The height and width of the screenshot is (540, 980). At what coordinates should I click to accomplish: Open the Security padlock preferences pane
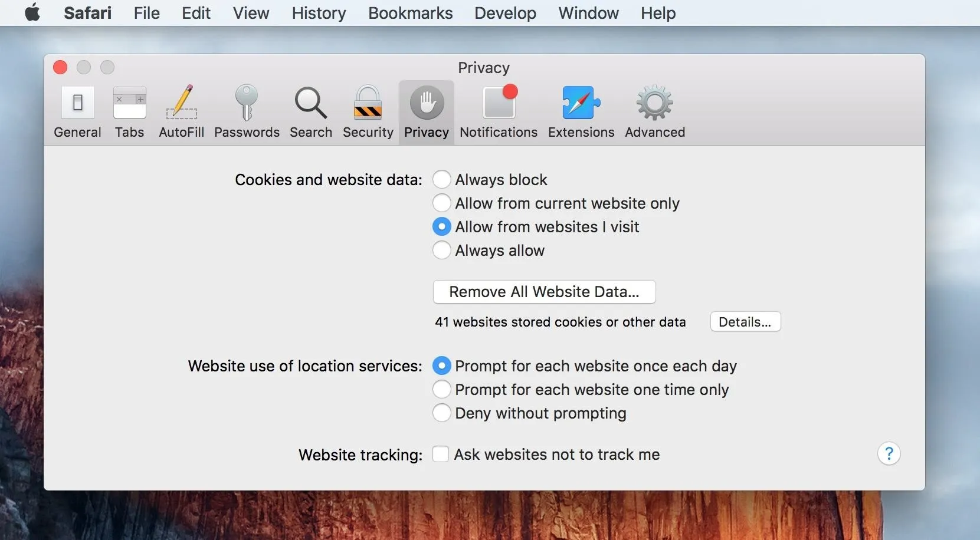click(368, 113)
